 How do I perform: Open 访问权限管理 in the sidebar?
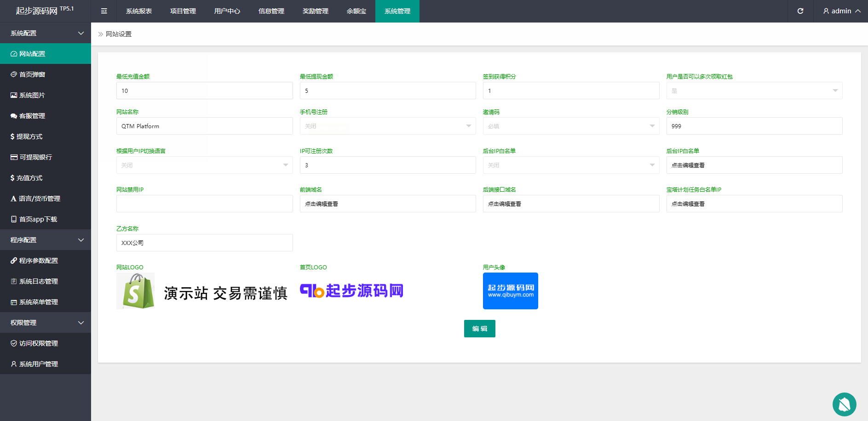39,343
